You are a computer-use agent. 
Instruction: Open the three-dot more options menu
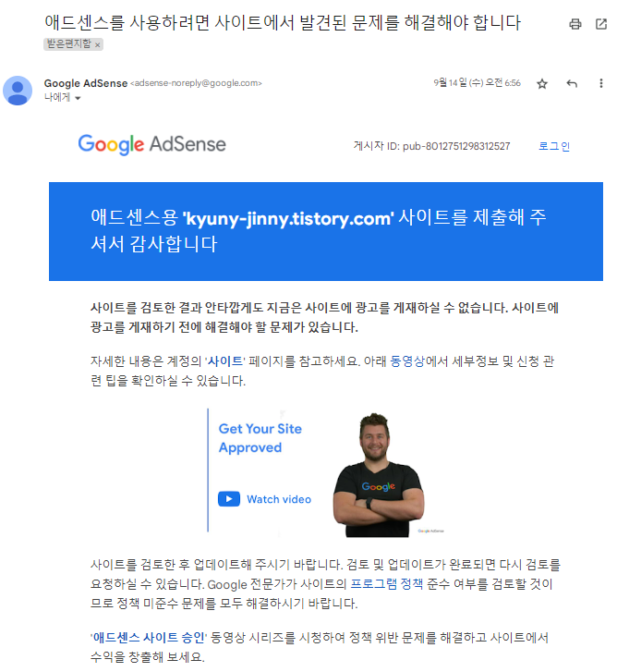click(600, 83)
